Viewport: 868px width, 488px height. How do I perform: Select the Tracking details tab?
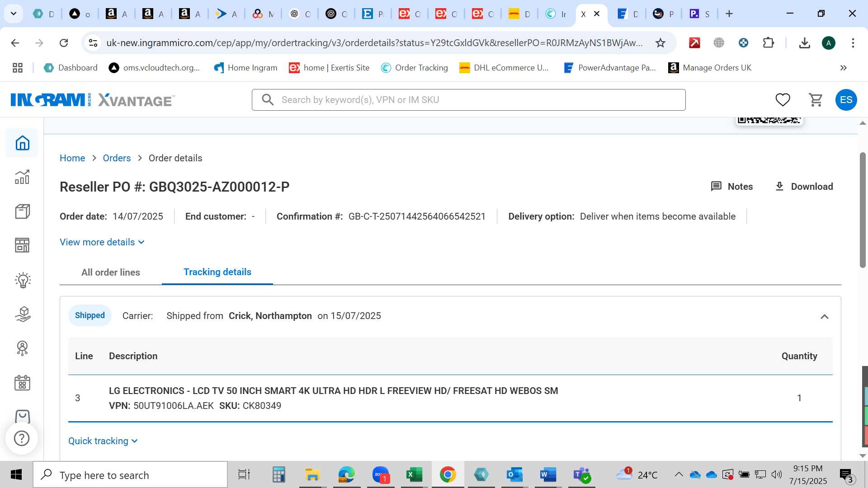tap(217, 272)
